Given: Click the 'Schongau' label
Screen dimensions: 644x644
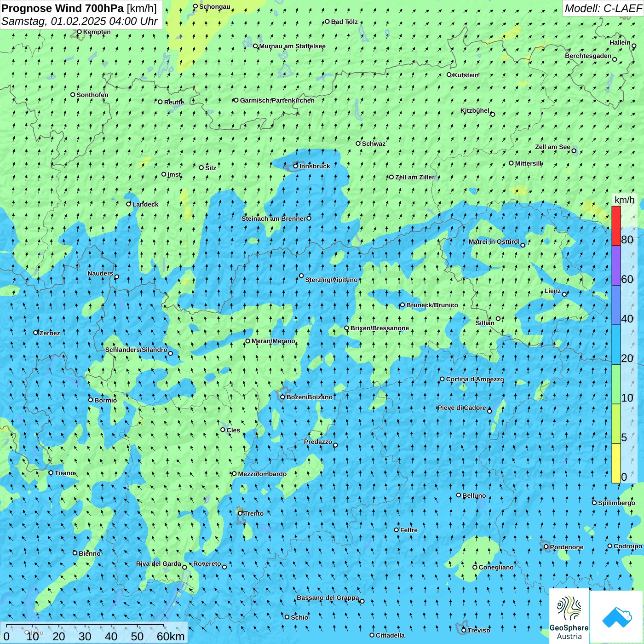Looking at the screenshot, I should click(x=214, y=6).
